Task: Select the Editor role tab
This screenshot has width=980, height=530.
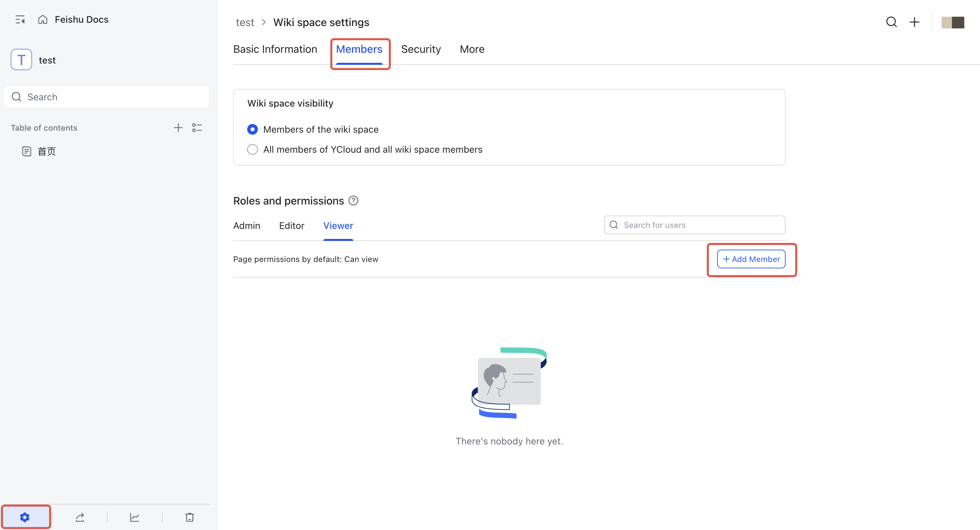Action: 291,226
